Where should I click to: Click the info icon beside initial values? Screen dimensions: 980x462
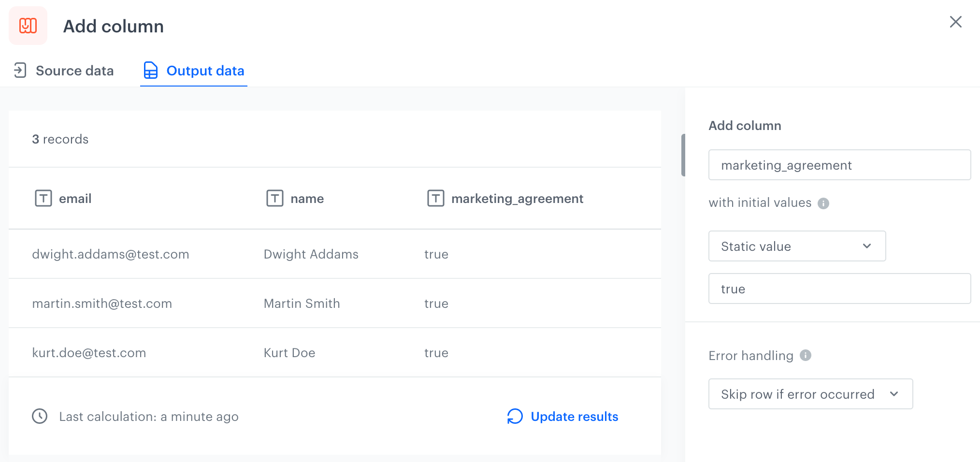pos(823,203)
